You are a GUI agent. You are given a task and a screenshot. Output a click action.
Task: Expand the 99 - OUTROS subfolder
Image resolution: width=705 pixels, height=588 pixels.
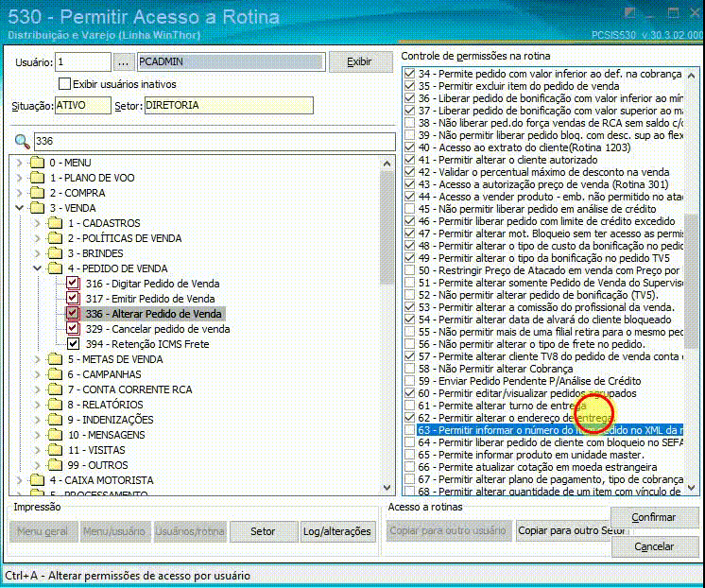coord(37,465)
